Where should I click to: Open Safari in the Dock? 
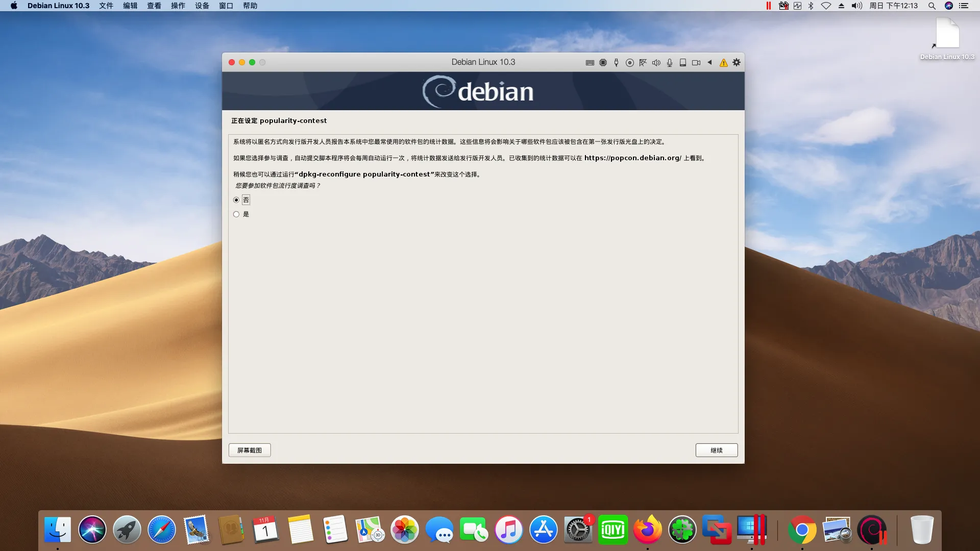click(162, 530)
